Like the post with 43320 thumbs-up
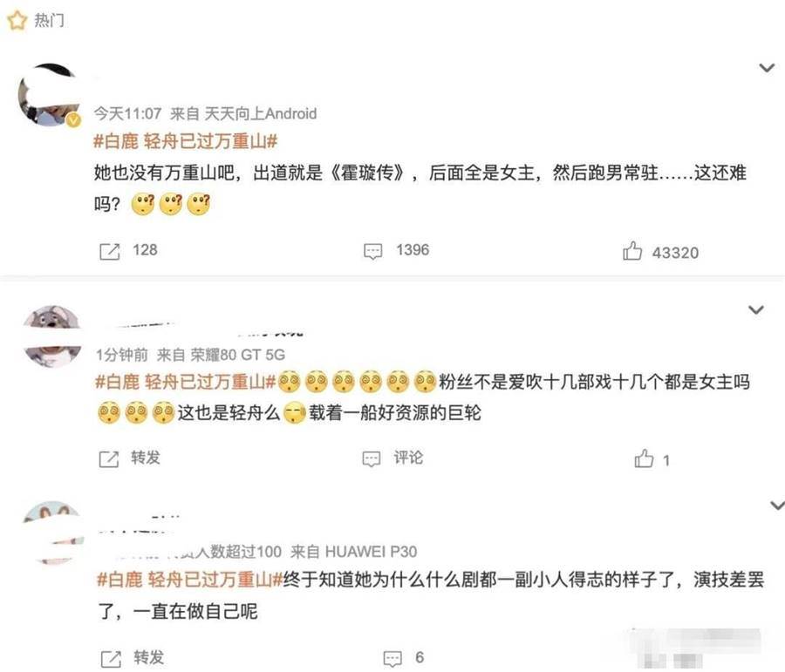 point(631,251)
